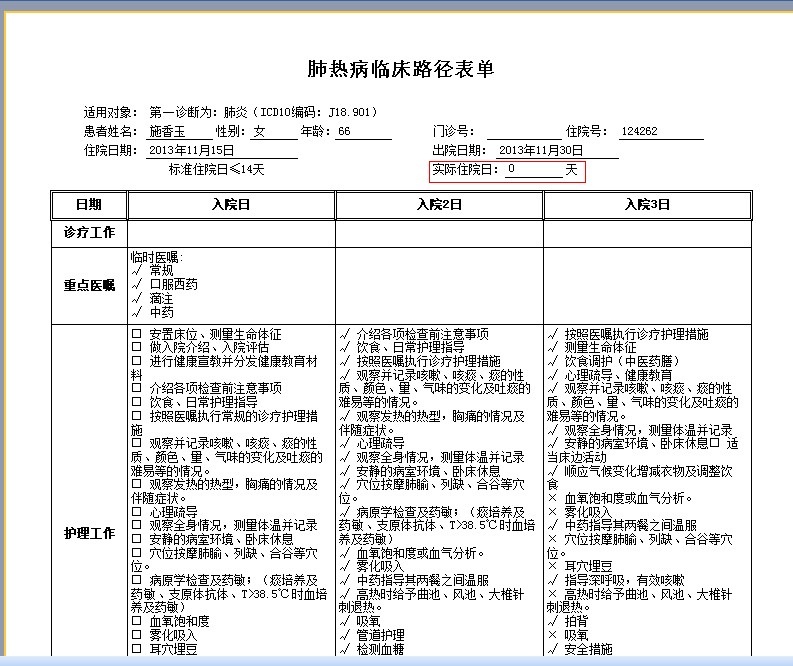Toggle 顺应气候变化增减衣物 check mark
Image resolution: width=793 pixels, height=666 pixels.
click(553, 471)
